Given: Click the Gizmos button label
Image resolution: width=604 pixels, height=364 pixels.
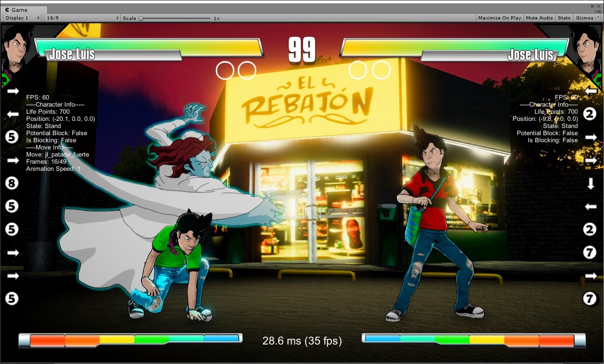Looking at the screenshot, I should pos(584,18).
